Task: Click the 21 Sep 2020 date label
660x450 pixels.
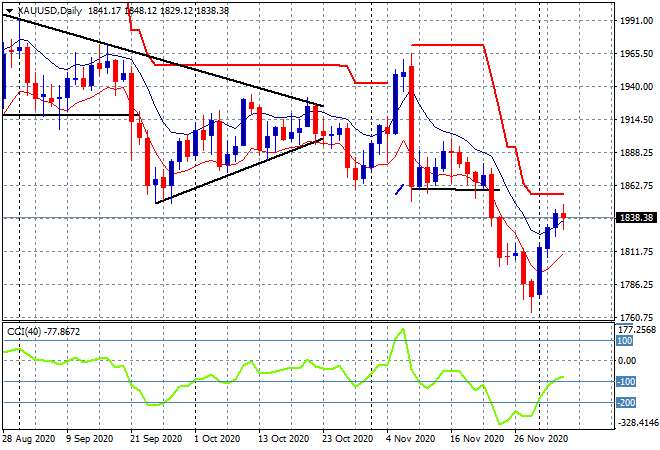Action: pyautogui.click(x=157, y=439)
